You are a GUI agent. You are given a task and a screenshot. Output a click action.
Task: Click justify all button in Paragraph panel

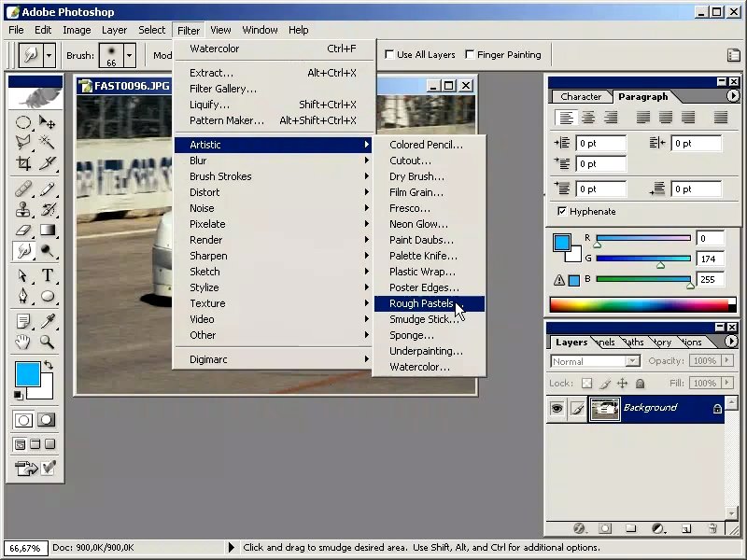pos(721,118)
